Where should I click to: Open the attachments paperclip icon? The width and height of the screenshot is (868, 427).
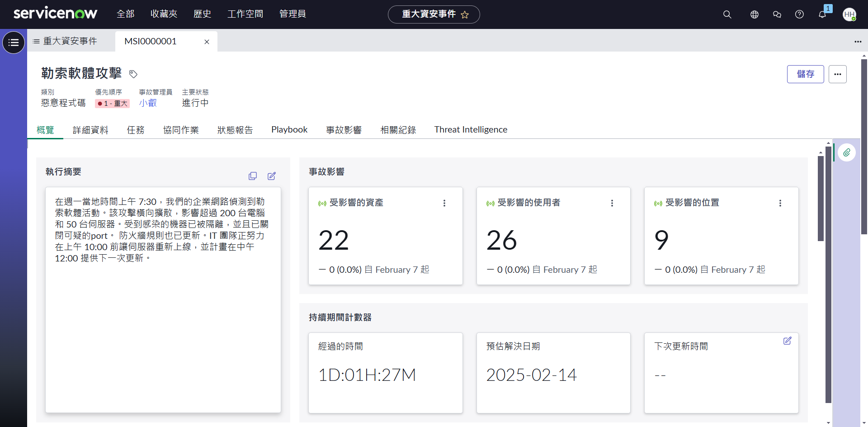click(847, 152)
